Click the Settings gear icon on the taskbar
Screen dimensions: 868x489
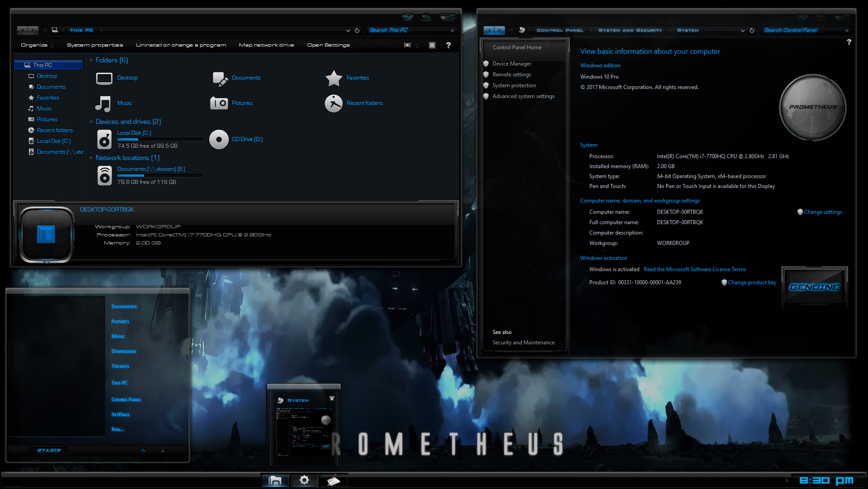click(304, 480)
